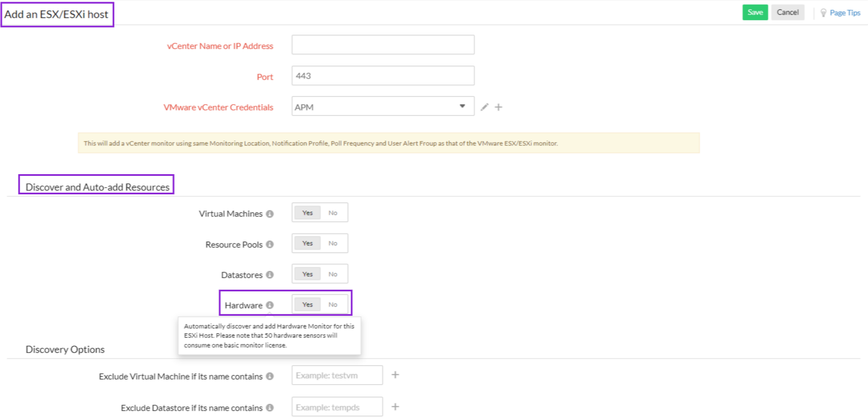Click the green Save button

click(755, 12)
